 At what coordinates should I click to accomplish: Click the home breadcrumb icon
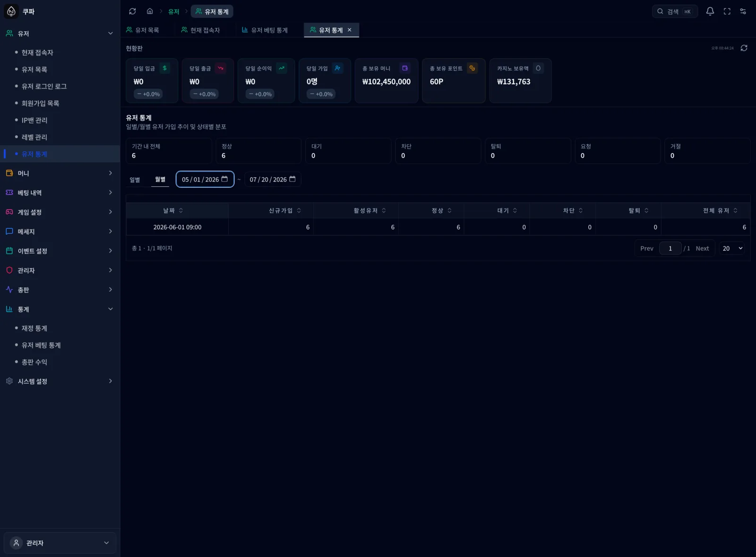[x=150, y=11]
